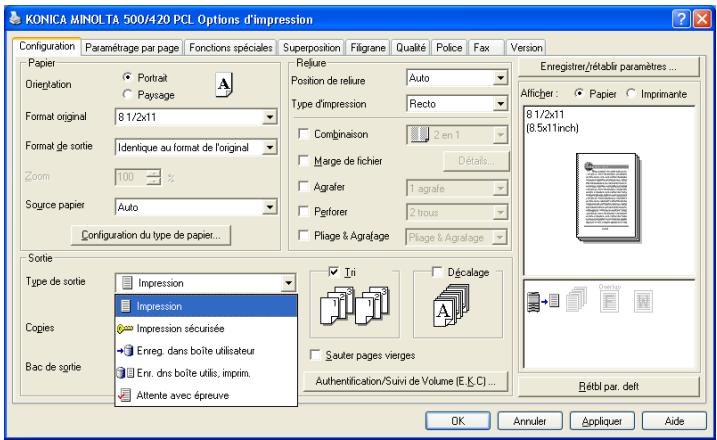Click the Décalage offset stack illustration
Image resolution: width=717 pixels, height=440 pixels.
(451, 306)
